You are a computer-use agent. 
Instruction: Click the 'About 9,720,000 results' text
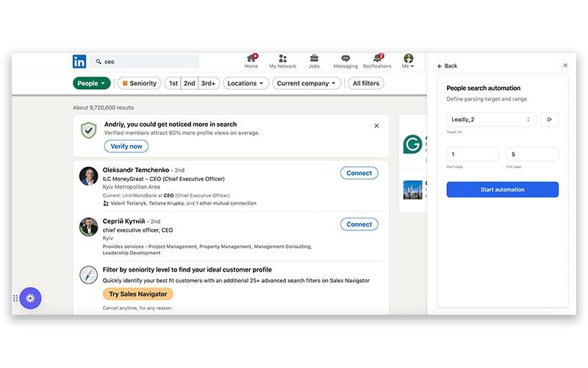point(104,107)
